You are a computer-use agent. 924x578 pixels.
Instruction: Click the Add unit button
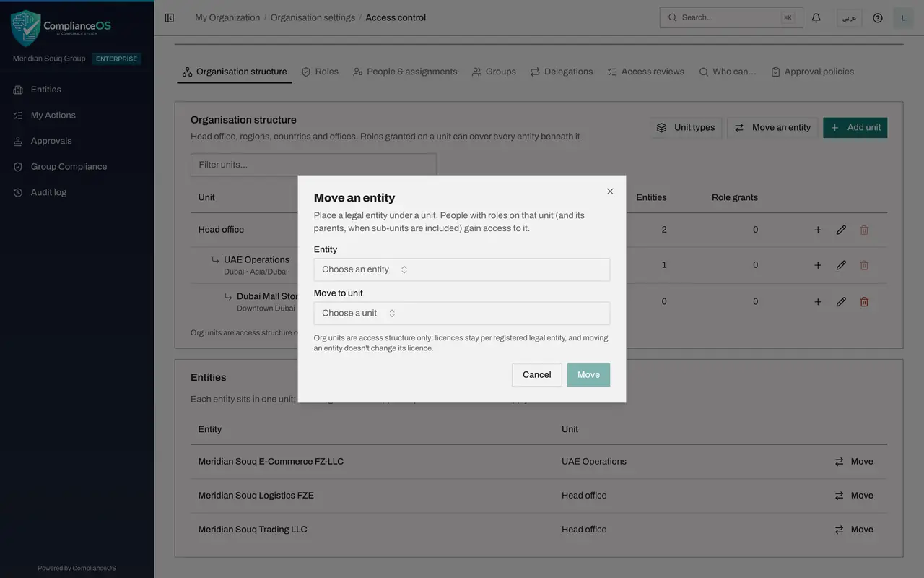(x=855, y=128)
